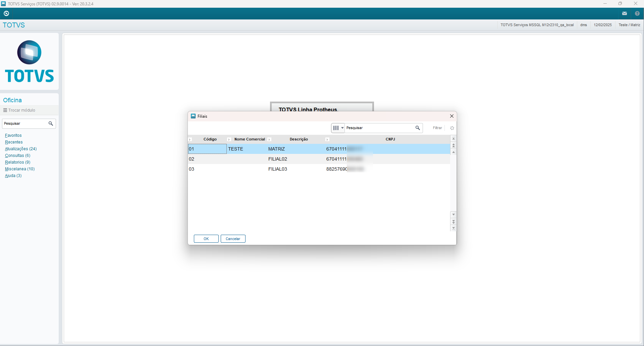Open Relatorios (9) menu
This screenshot has width=644, height=346.
(x=17, y=162)
